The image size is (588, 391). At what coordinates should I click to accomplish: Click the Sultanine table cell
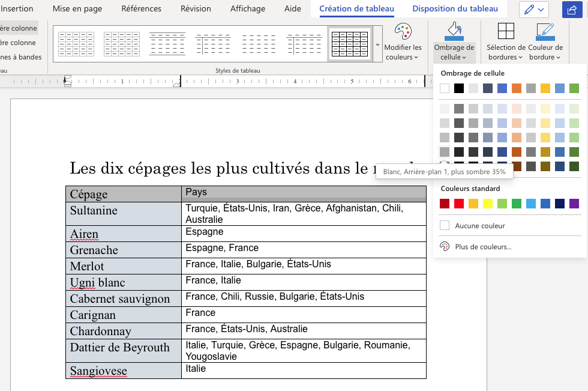(124, 213)
